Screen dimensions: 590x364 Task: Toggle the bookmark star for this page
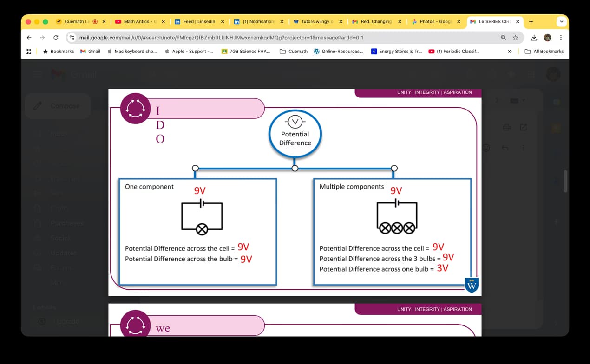point(515,38)
